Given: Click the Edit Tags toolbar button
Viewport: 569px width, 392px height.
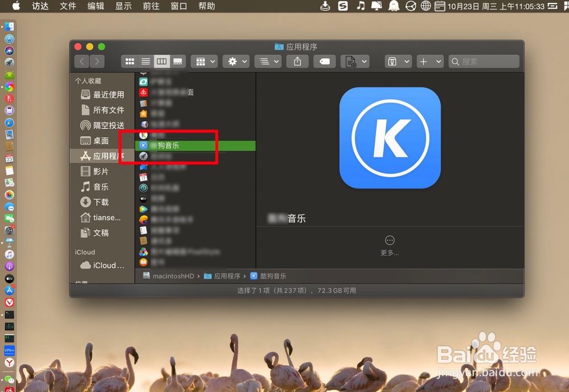Looking at the screenshot, I should (x=324, y=61).
